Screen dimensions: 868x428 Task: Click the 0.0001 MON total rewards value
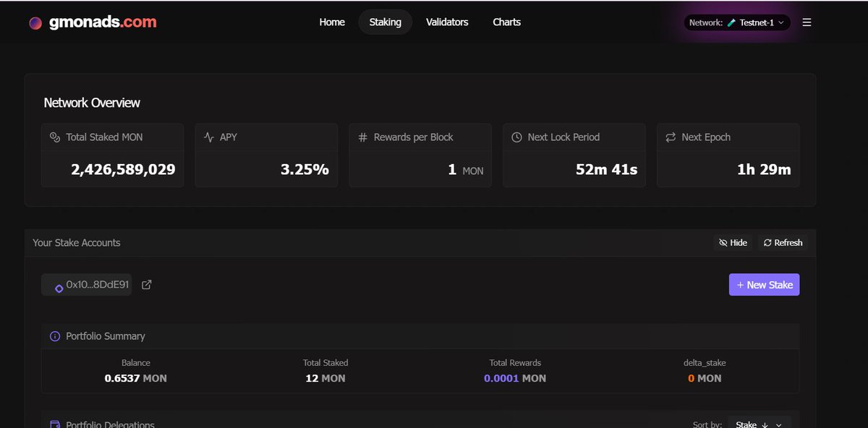[x=515, y=378]
